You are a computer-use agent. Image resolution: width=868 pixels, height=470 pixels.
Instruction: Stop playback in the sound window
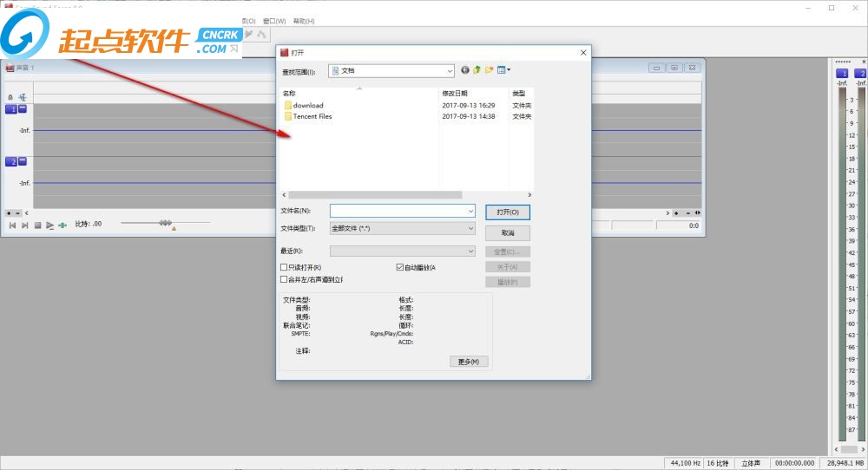37,225
